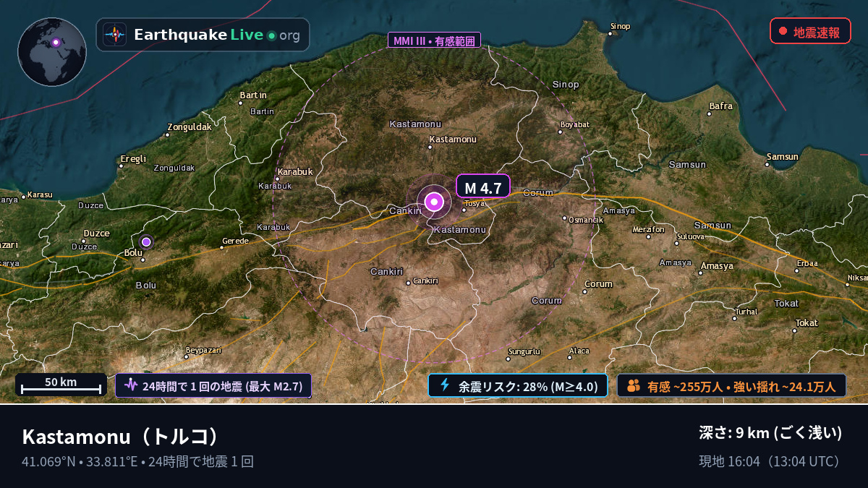Image resolution: width=868 pixels, height=488 pixels.
Task: Click the Erbaa town label
Action: 807,263
